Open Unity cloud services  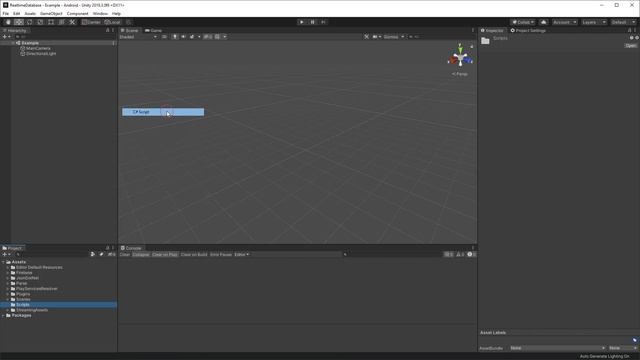[x=543, y=22]
